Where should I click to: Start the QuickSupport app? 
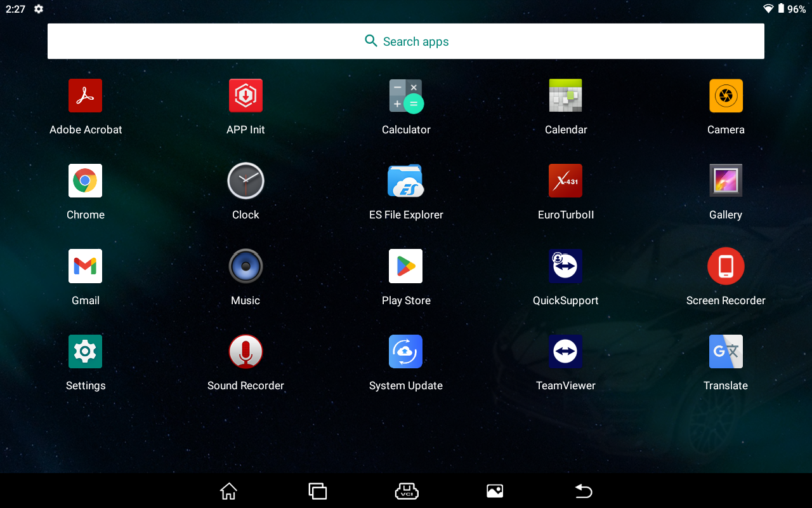click(565, 266)
